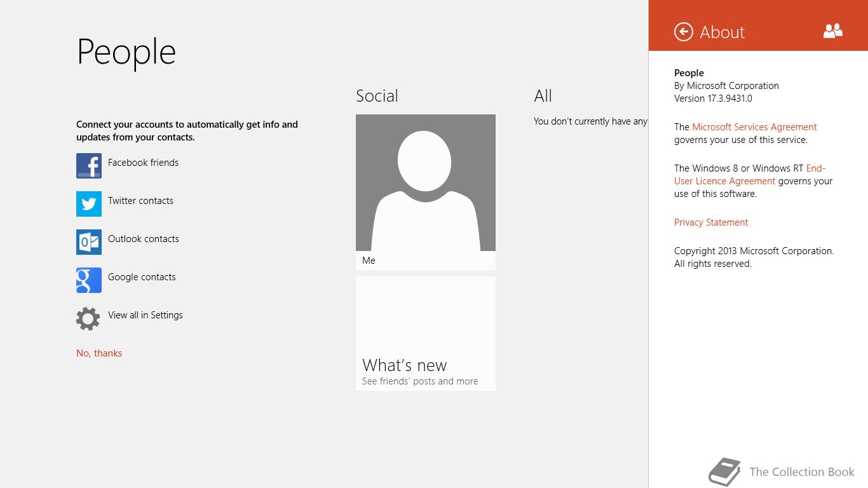Connect Outlook contacts account

(144, 239)
